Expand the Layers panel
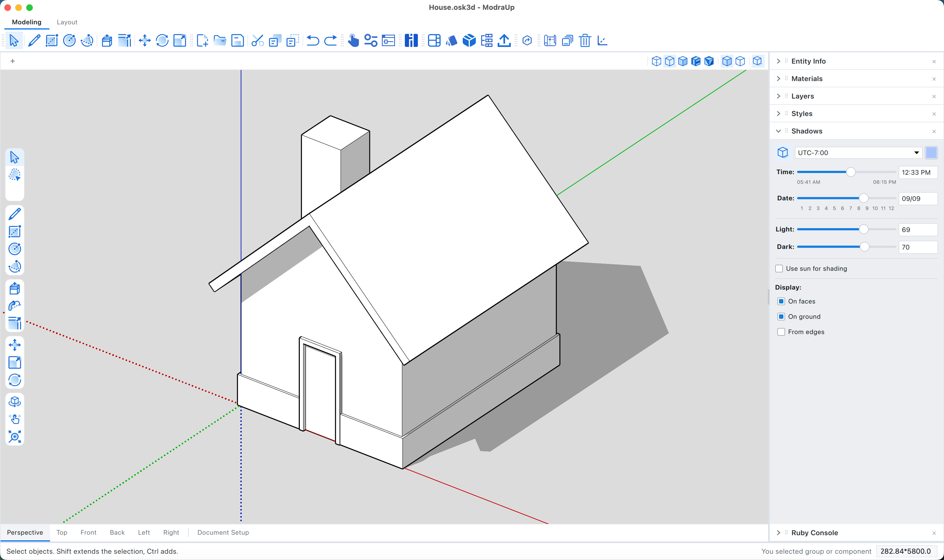Screen dimensions: 944x560 tap(779, 96)
